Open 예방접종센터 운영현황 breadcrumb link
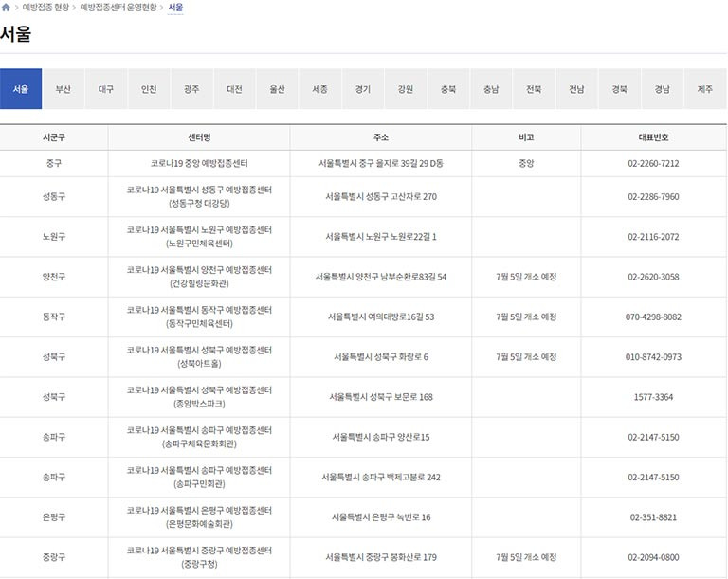This screenshot has width=728, height=579. click(x=118, y=8)
